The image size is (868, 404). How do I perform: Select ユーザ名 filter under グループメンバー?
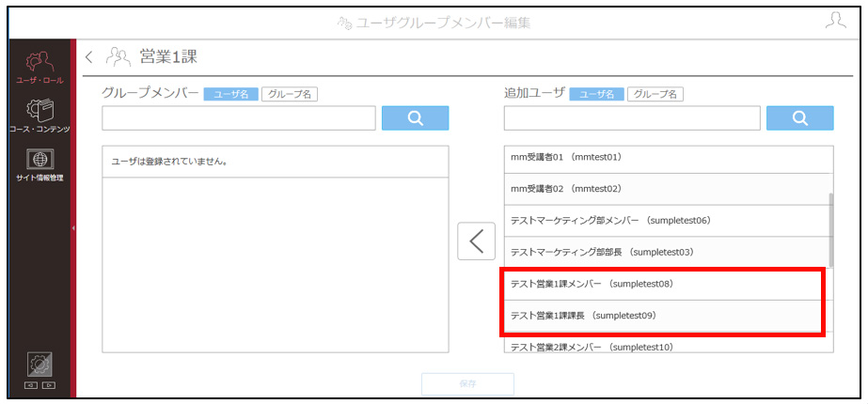pos(230,94)
